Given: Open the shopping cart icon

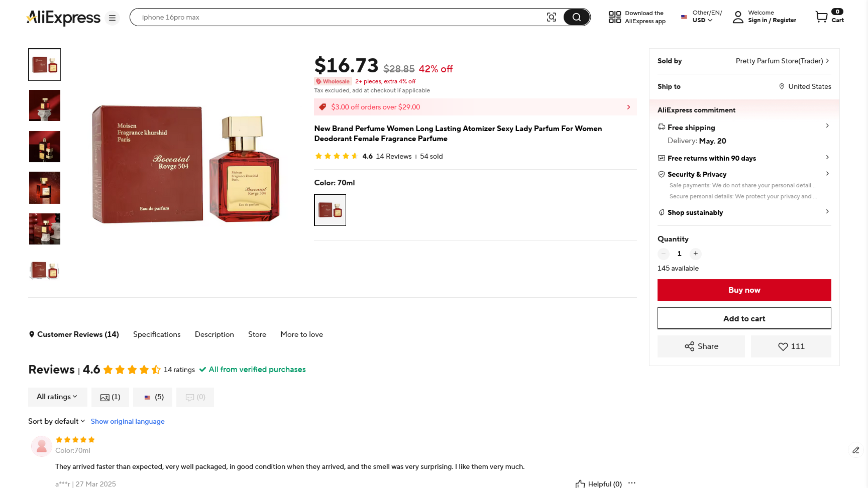Looking at the screenshot, I should pyautogui.click(x=821, y=16).
